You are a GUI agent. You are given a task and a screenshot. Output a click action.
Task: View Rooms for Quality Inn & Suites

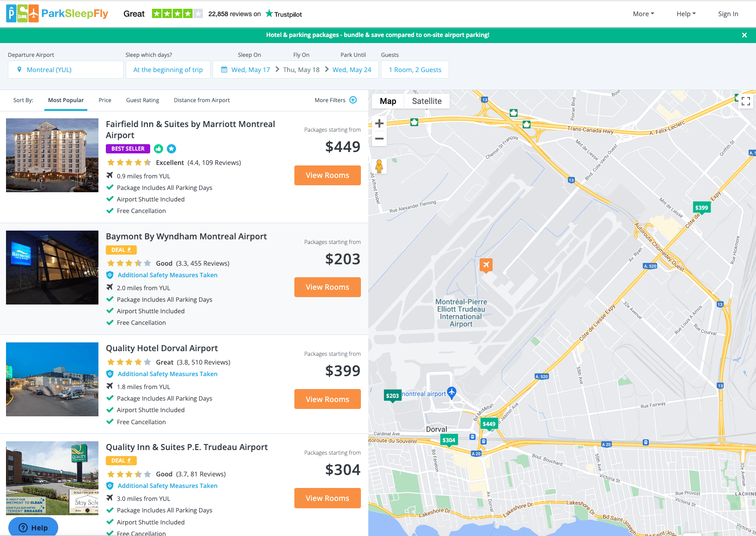tap(327, 498)
